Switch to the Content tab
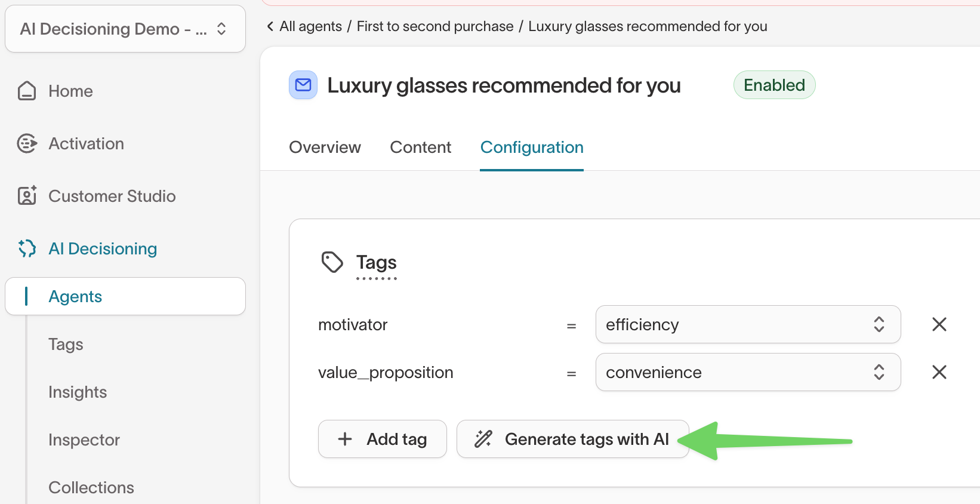The width and height of the screenshot is (980, 504). tap(420, 147)
